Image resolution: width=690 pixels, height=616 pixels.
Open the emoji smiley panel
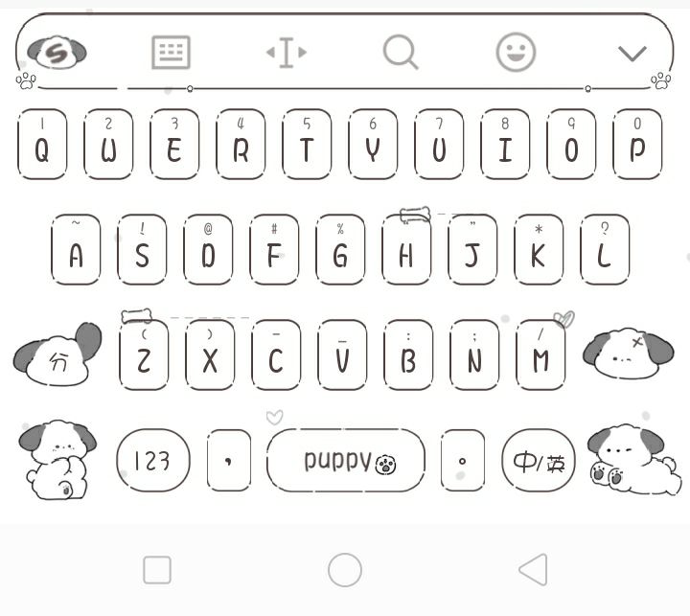click(516, 53)
